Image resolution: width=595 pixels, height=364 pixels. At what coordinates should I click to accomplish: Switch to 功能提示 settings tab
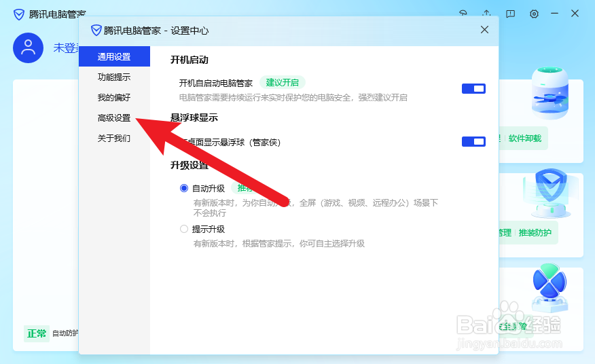[x=114, y=77]
